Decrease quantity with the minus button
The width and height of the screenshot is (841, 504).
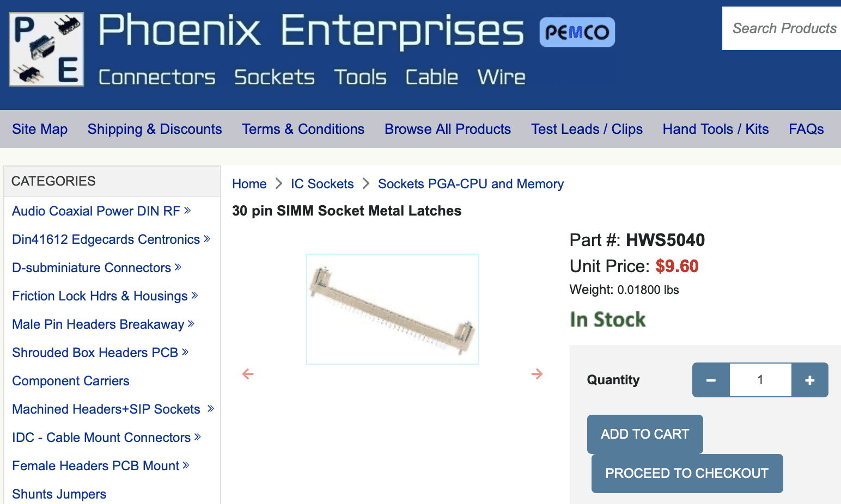711,380
